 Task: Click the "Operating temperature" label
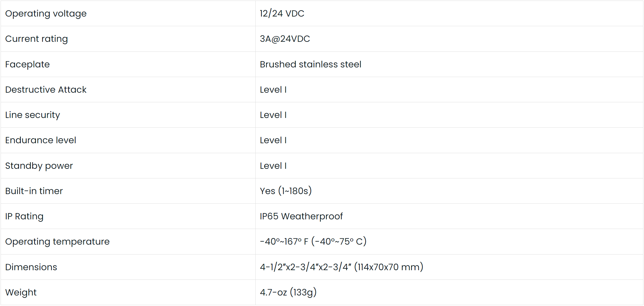tap(57, 242)
